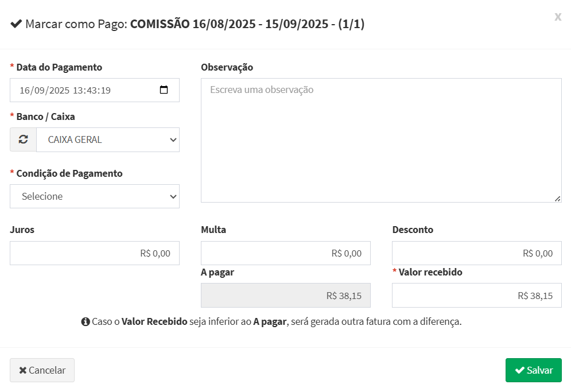Click into the Juros amount field
571x392 pixels.
95,253
